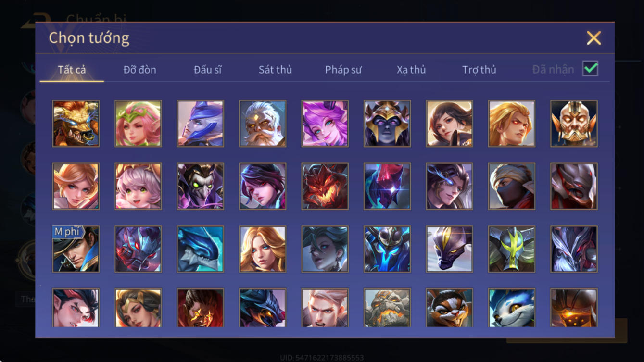The height and width of the screenshot is (362, 644).
Task: Choose the masked ninja hero portrait
Action: coord(512,187)
